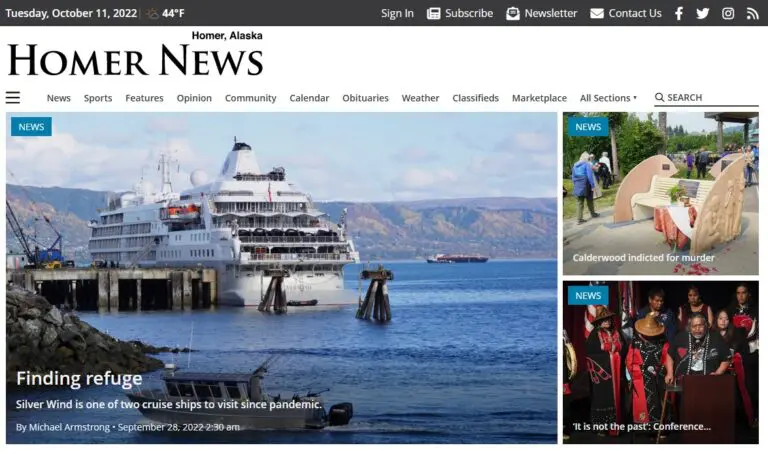Image resolution: width=768 pixels, height=454 pixels.
Task: Click the weather icon beside 44°F
Action: tap(152, 13)
